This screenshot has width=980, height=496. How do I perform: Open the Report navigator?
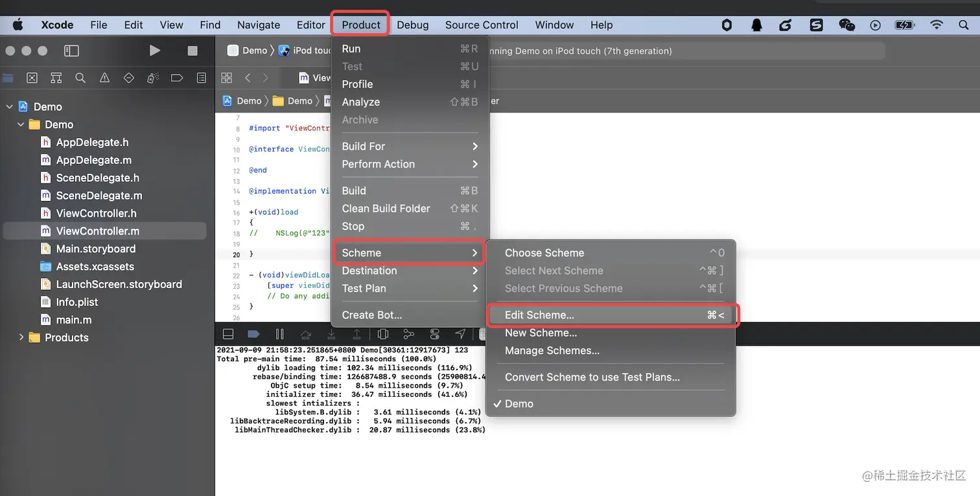pos(202,78)
